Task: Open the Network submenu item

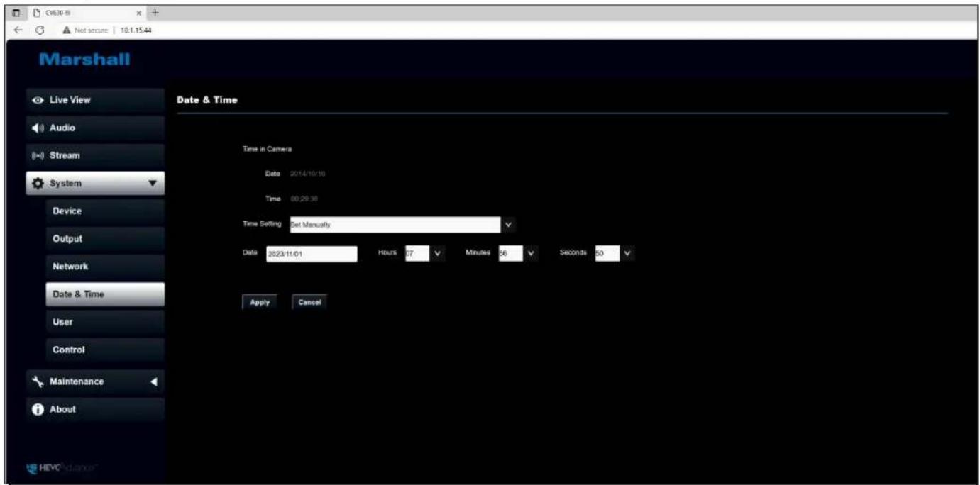Action: pyautogui.click(x=105, y=267)
